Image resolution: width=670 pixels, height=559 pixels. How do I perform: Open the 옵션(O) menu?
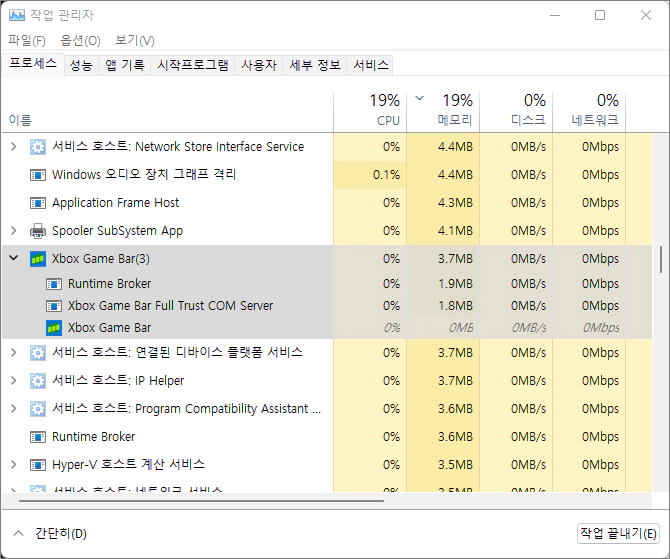click(x=80, y=41)
